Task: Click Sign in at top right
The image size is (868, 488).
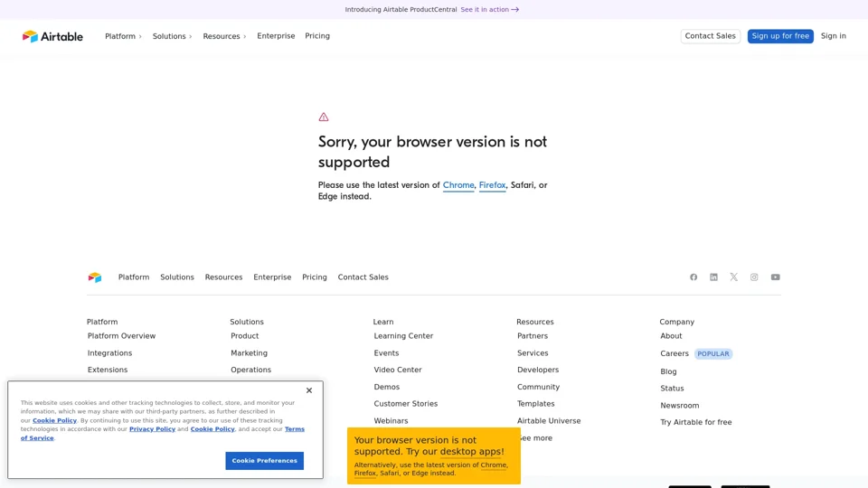Action: point(833,36)
